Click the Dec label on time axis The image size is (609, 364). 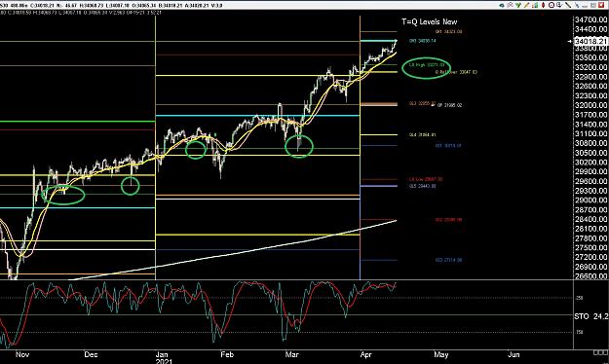91,354
